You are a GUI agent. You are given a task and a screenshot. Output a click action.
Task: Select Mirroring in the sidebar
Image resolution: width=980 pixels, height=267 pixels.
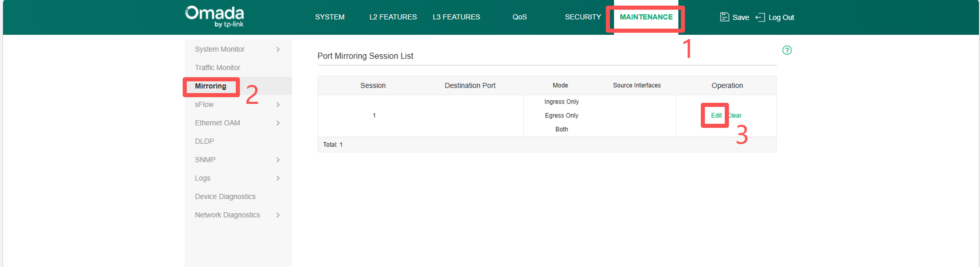(x=210, y=86)
